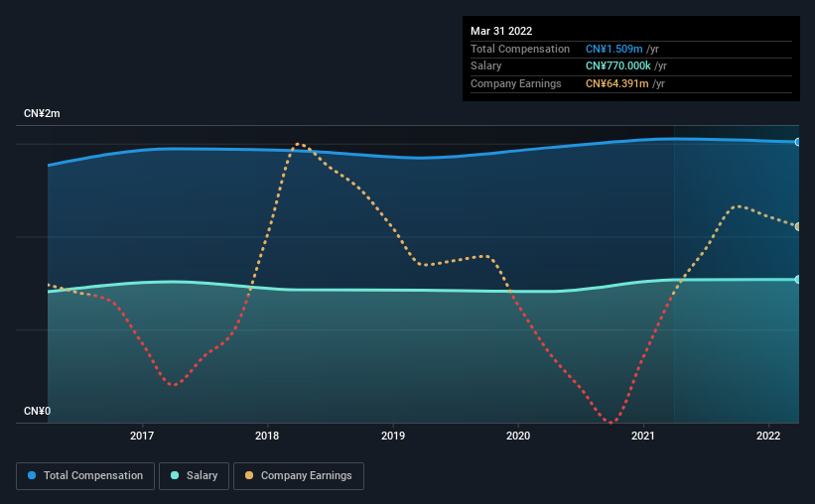
Task: Select the Total Compensation endpoint marker on chart
Action: (798, 142)
